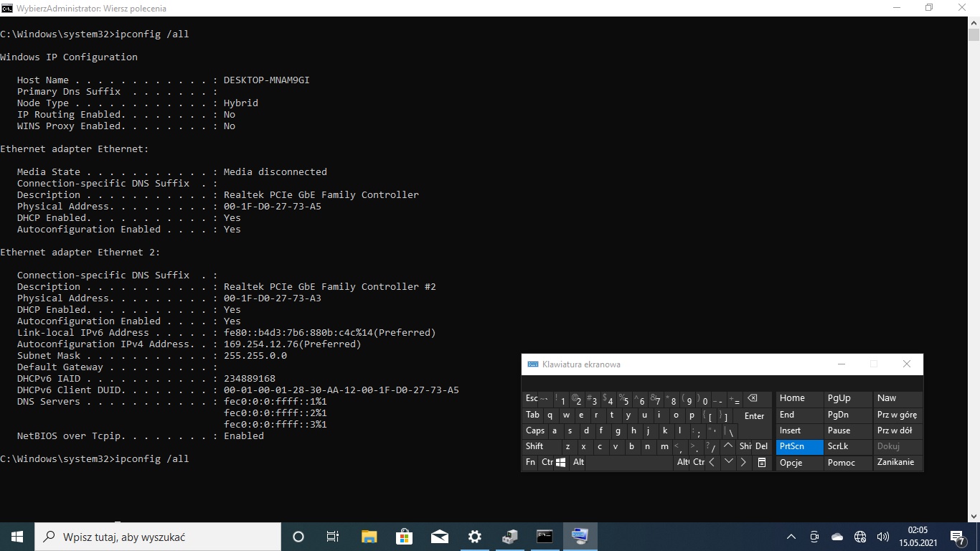Open Task View from the taskbar
This screenshot has width=980, height=551.
point(333,537)
